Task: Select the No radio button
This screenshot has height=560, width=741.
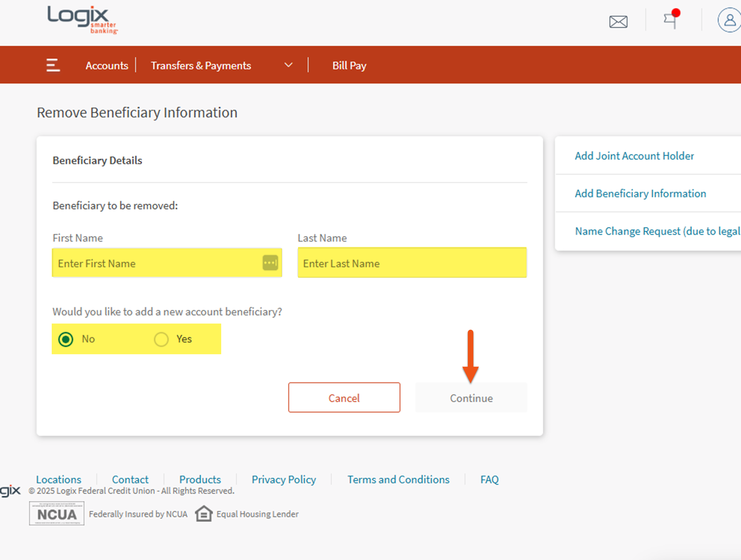Action: coord(66,339)
